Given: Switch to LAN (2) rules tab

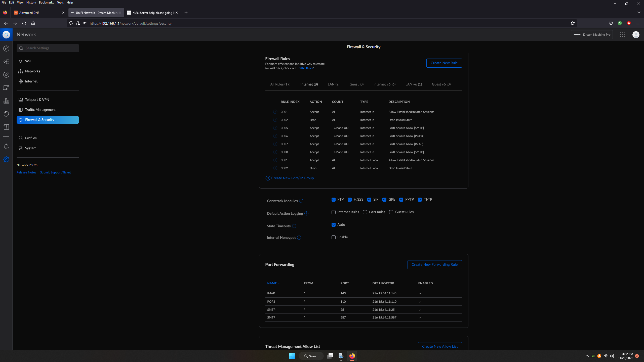Looking at the screenshot, I should click(334, 84).
